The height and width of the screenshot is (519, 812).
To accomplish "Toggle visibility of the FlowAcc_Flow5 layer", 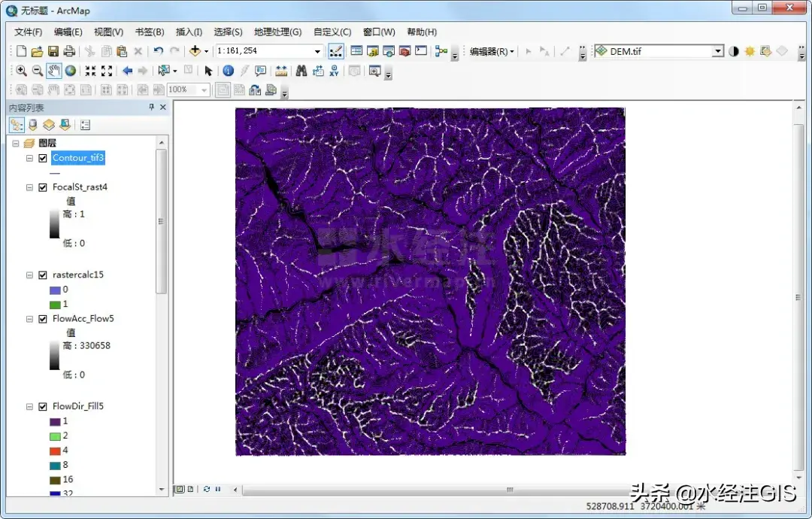I will (43, 319).
